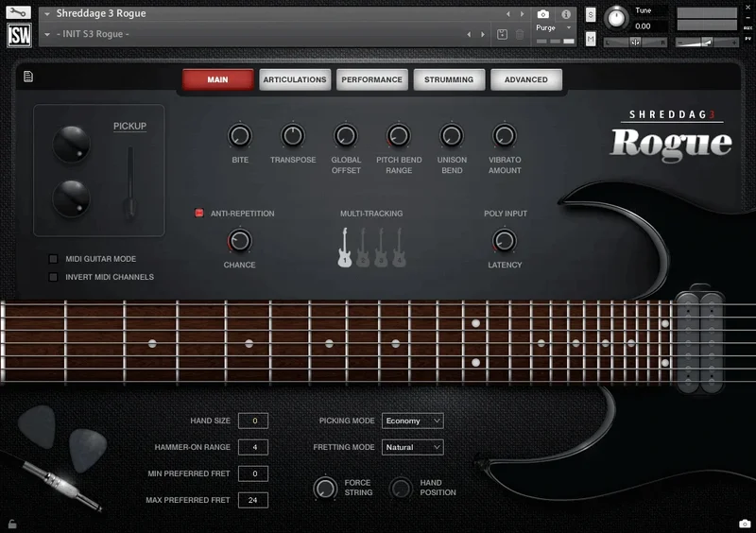Switch to the MAIN tab
This screenshot has width=756, height=533.
point(218,79)
